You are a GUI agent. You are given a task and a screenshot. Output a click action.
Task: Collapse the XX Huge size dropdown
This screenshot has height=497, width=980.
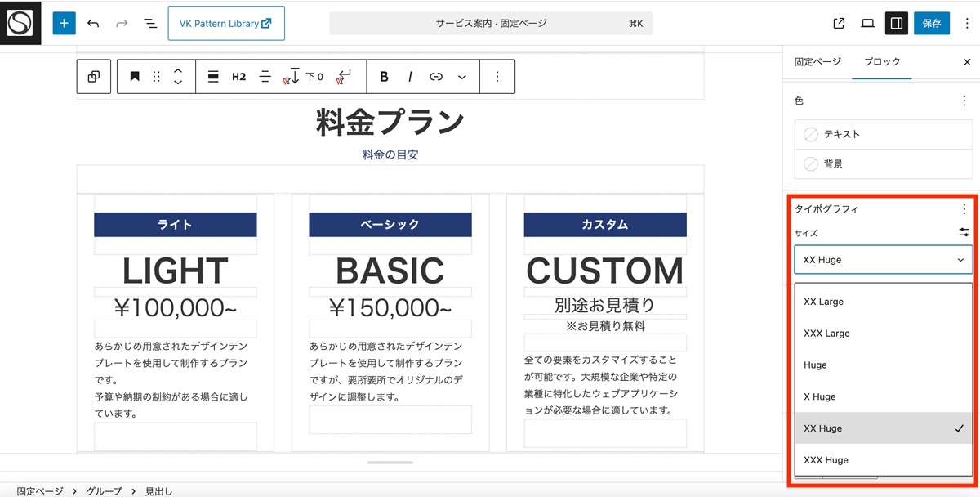[x=884, y=260]
